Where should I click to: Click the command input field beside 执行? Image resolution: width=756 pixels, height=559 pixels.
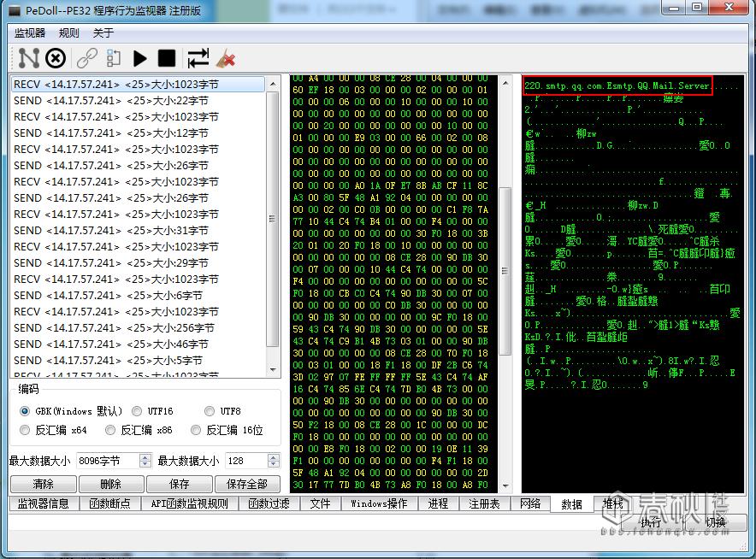(x=313, y=522)
